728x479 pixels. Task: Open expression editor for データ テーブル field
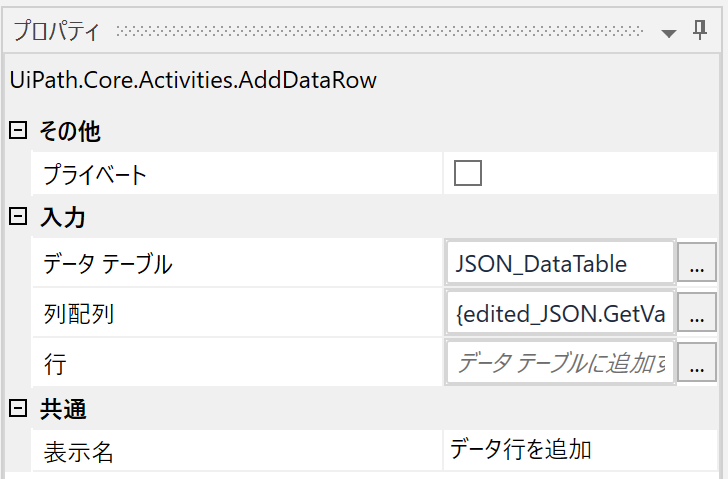click(x=696, y=262)
